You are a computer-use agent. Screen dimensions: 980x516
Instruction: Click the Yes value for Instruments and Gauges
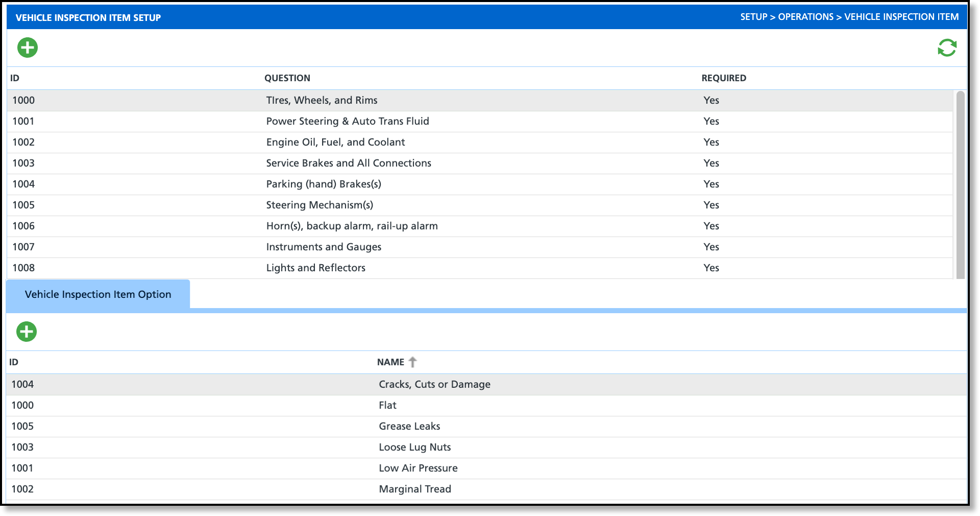pyautogui.click(x=711, y=247)
